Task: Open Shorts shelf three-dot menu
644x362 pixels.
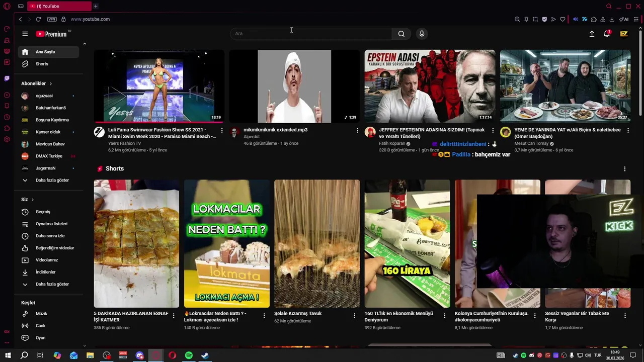Action: pos(624,169)
